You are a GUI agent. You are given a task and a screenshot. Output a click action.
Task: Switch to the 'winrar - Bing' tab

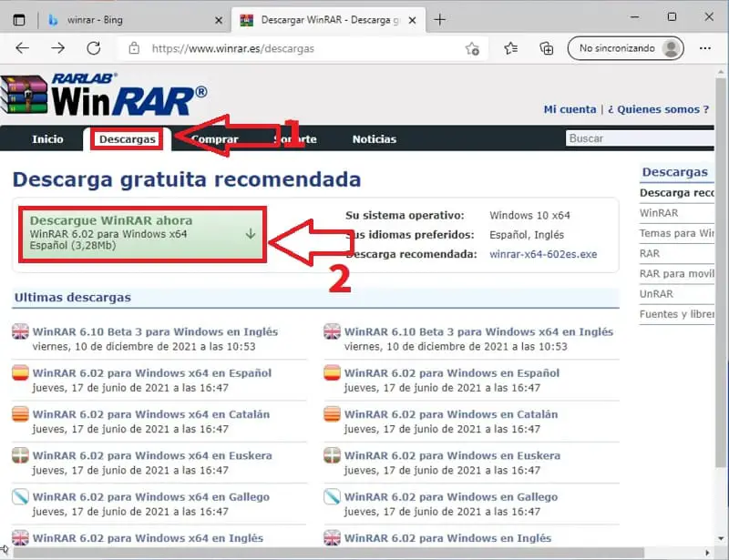pos(135,20)
